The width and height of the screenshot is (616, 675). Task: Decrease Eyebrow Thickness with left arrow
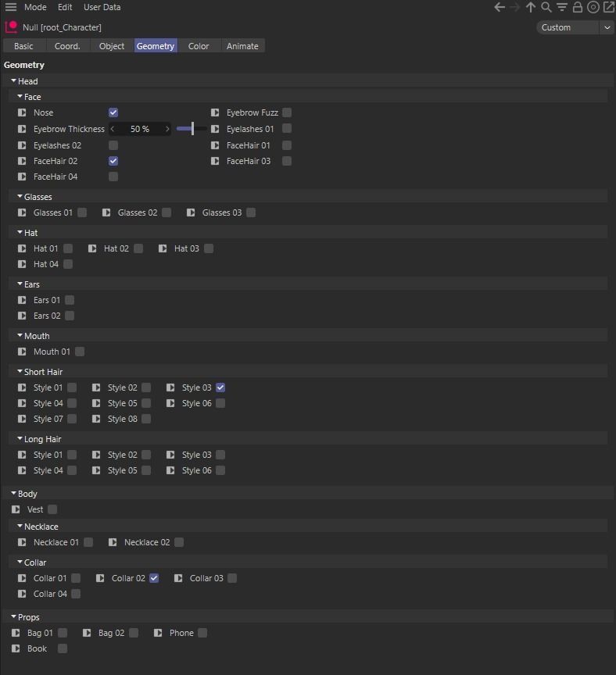[x=113, y=129]
